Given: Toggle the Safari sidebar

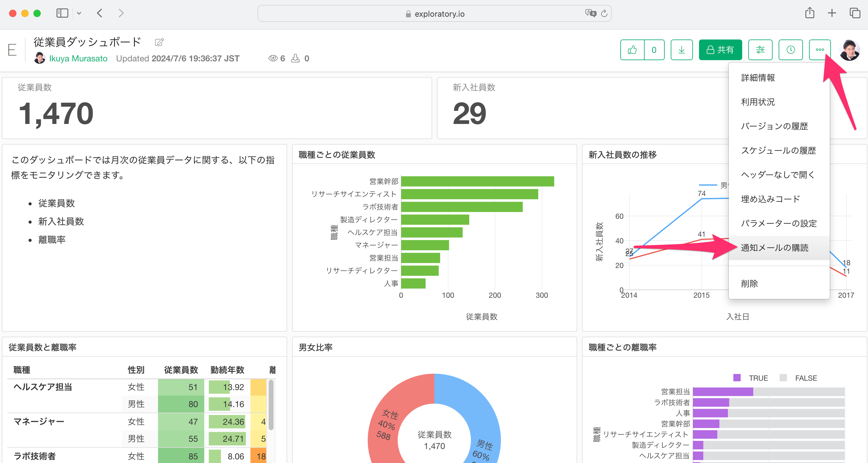Looking at the screenshot, I should (62, 13).
